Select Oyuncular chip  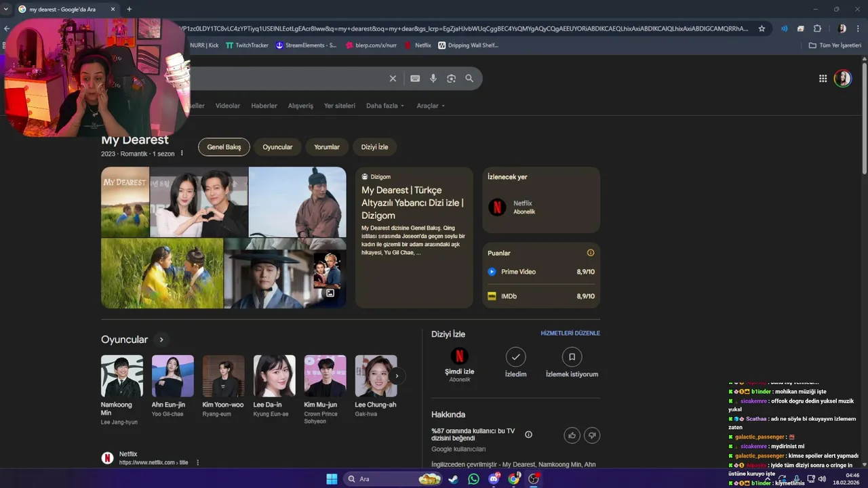(277, 147)
